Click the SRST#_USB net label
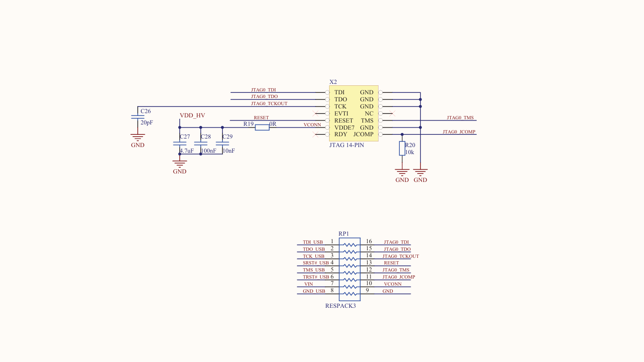Viewport: 644px width, 362px height. (x=316, y=263)
